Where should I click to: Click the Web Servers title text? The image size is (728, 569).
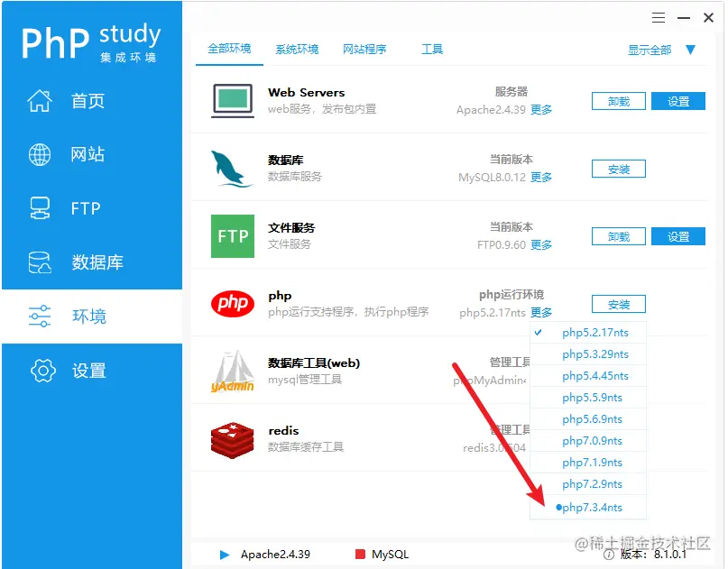point(307,92)
